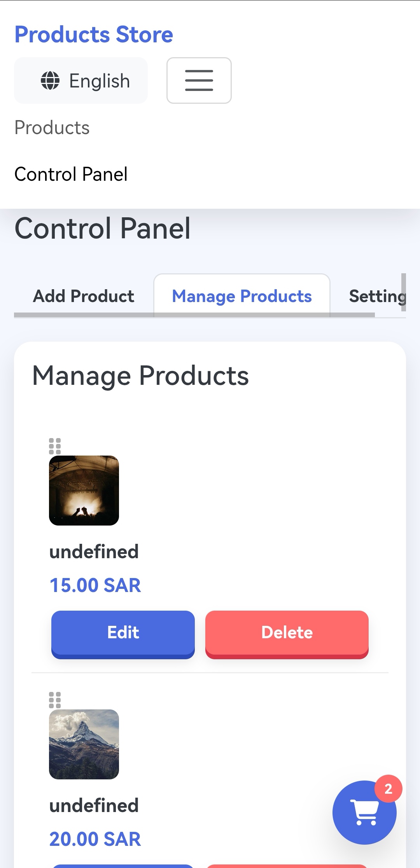Screen dimensions: 420x868
Task: Select the Manage Products tab
Action: 242,296
